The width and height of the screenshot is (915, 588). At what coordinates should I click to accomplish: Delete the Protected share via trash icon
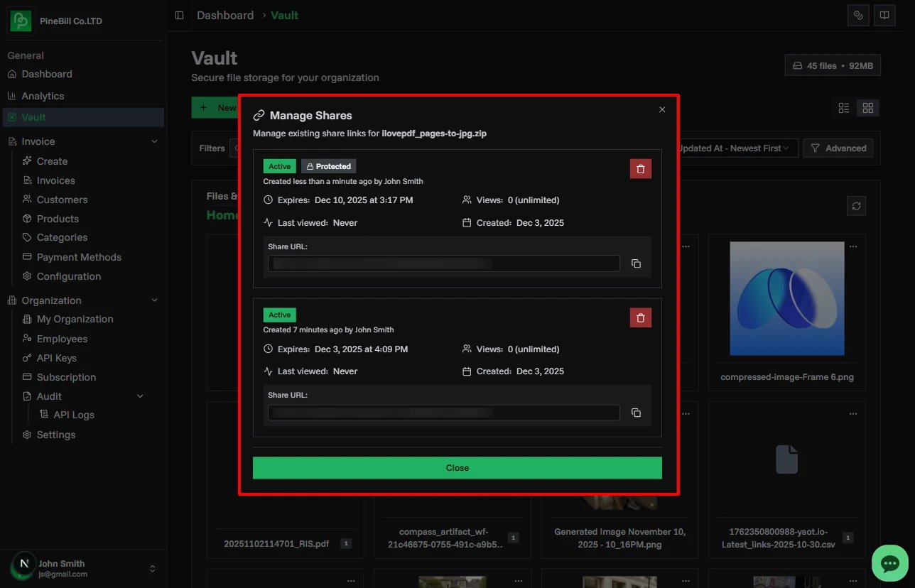tap(640, 168)
